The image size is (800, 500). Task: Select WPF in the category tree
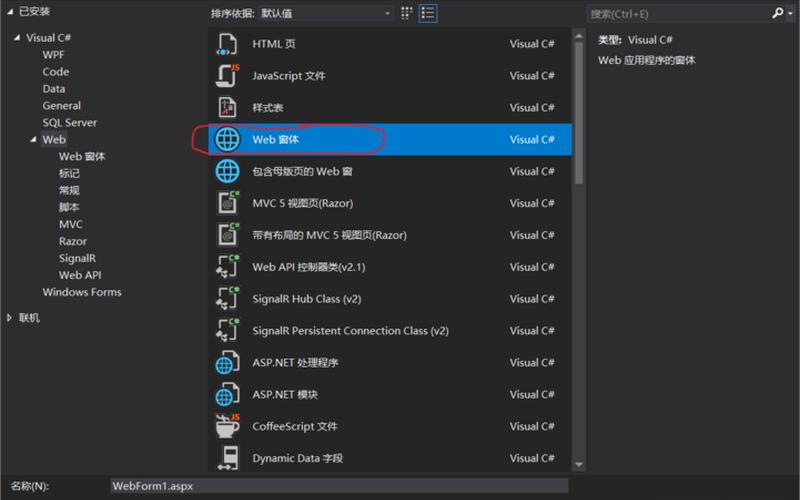[54, 55]
